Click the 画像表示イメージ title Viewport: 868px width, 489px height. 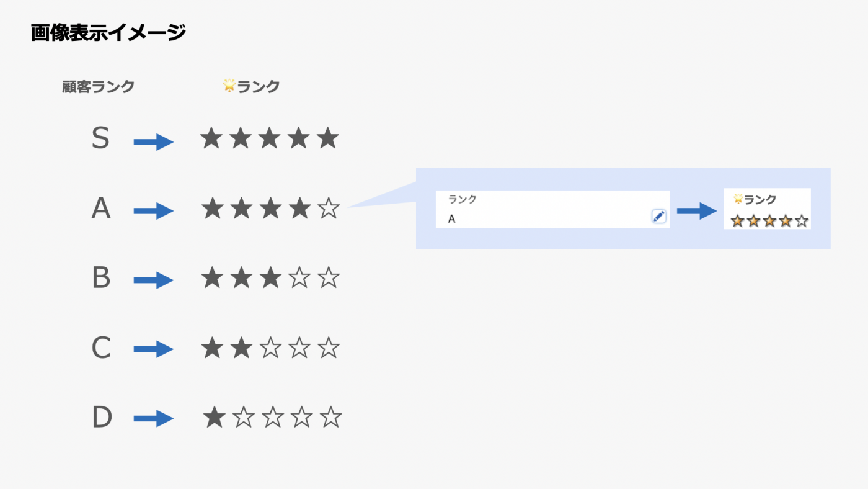tap(108, 32)
